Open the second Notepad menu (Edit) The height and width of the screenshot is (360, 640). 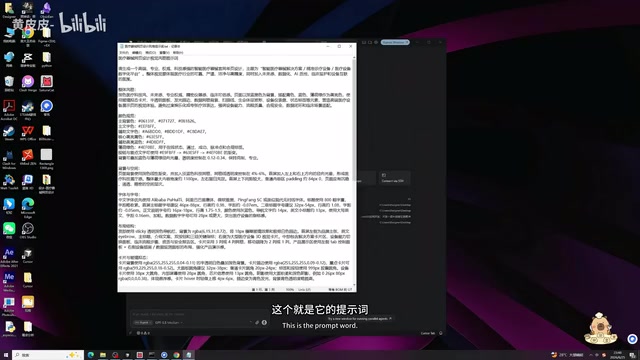tap(137, 53)
